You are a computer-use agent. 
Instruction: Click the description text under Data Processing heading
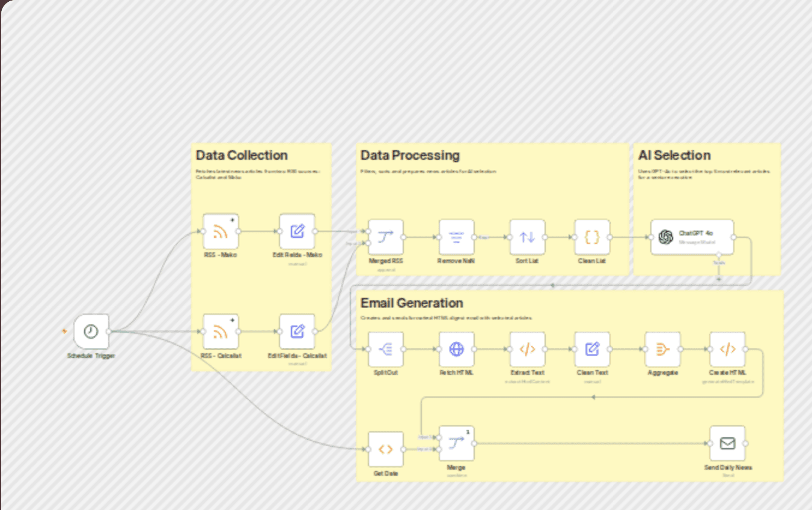point(429,171)
